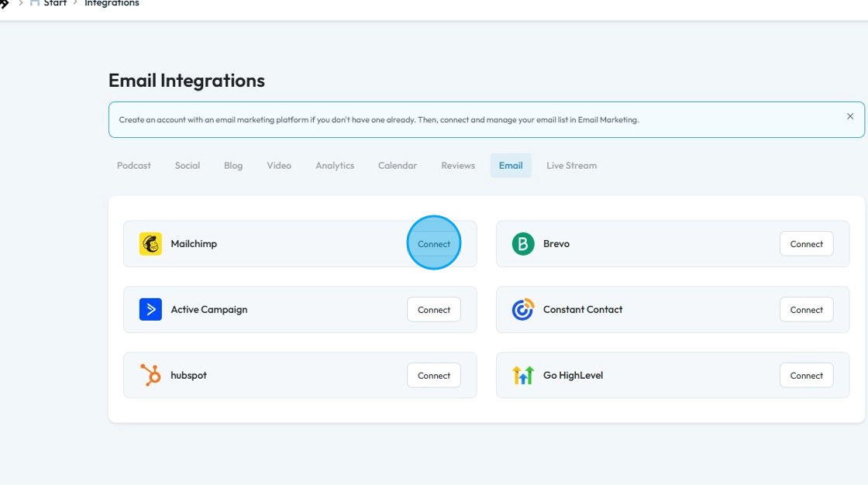Select the Analytics tab
This screenshot has height=485, width=868.
[x=335, y=166]
